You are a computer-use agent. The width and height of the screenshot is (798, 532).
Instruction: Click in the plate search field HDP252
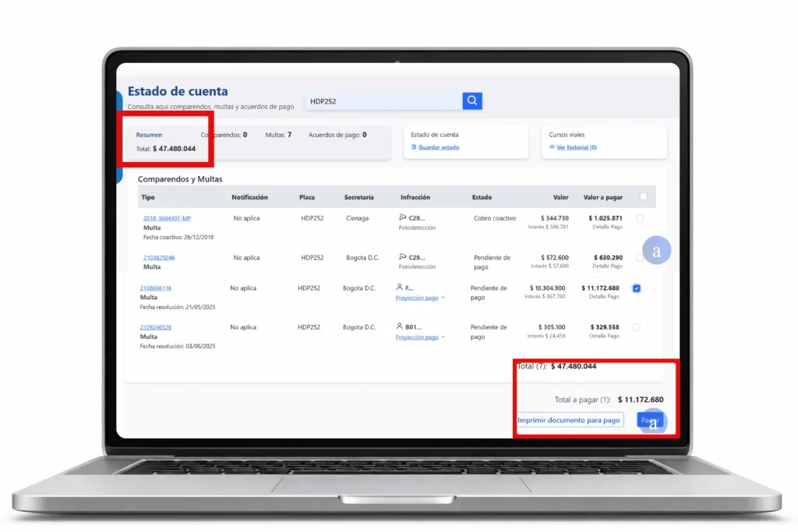pyautogui.click(x=383, y=100)
